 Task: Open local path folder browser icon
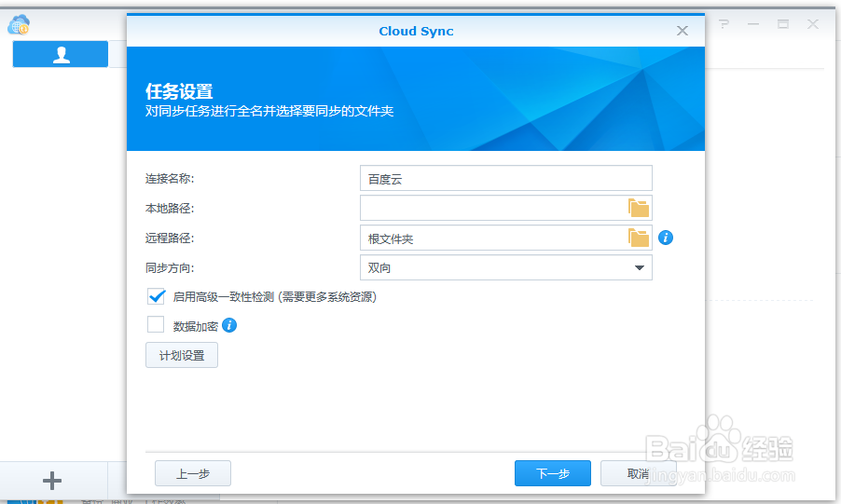639,208
